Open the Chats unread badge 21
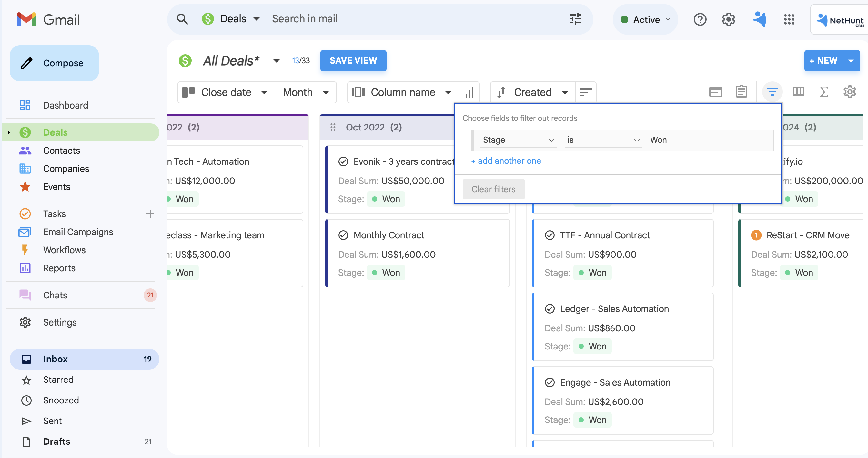This screenshot has height=458, width=868. (150, 295)
